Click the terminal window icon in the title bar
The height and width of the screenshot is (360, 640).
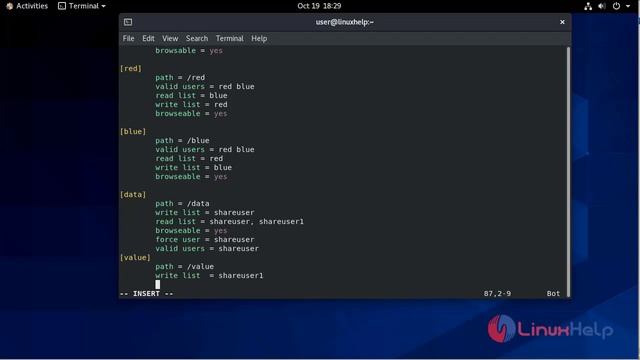click(128, 22)
